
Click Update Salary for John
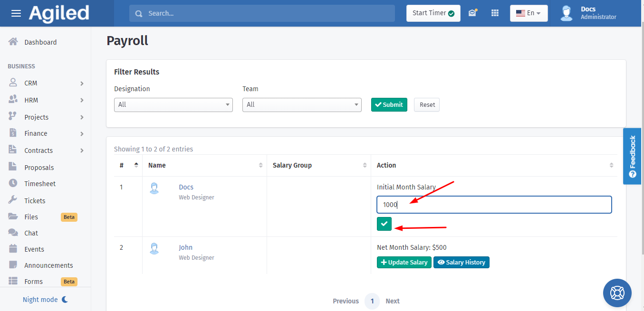tap(404, 262)
